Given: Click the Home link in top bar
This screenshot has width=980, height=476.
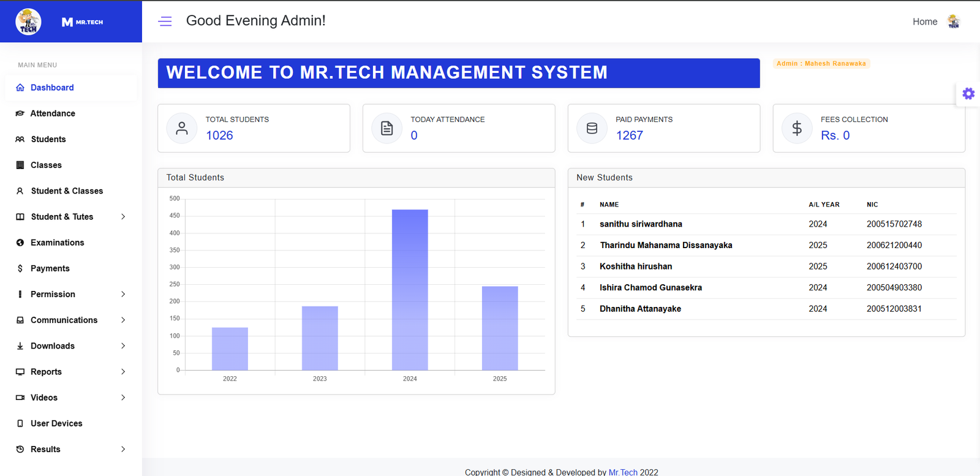Looking at the screenshot, I should tap(924, 21).
